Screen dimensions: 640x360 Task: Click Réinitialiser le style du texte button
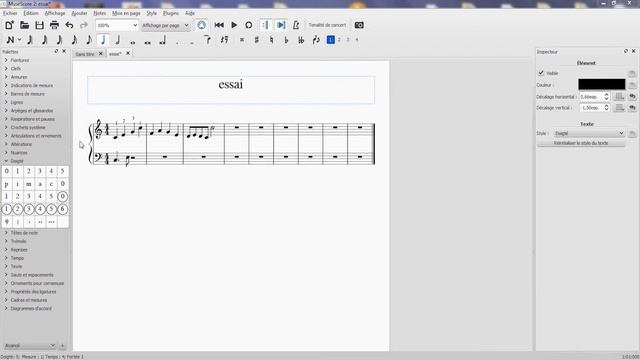[x=581, y=143]
